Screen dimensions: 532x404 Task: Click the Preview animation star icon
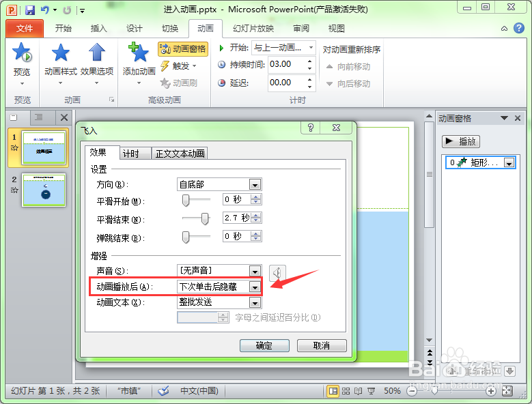coord(22,53)
